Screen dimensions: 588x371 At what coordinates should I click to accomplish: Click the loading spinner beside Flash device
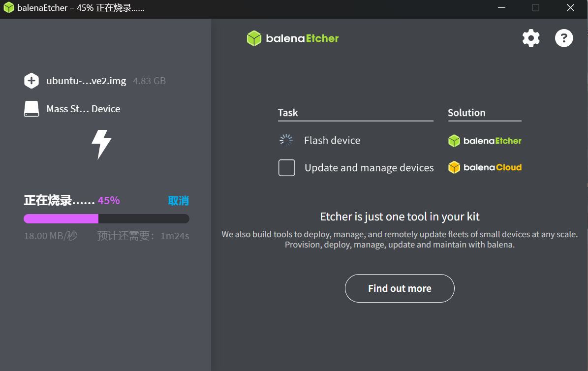(286, 140)
